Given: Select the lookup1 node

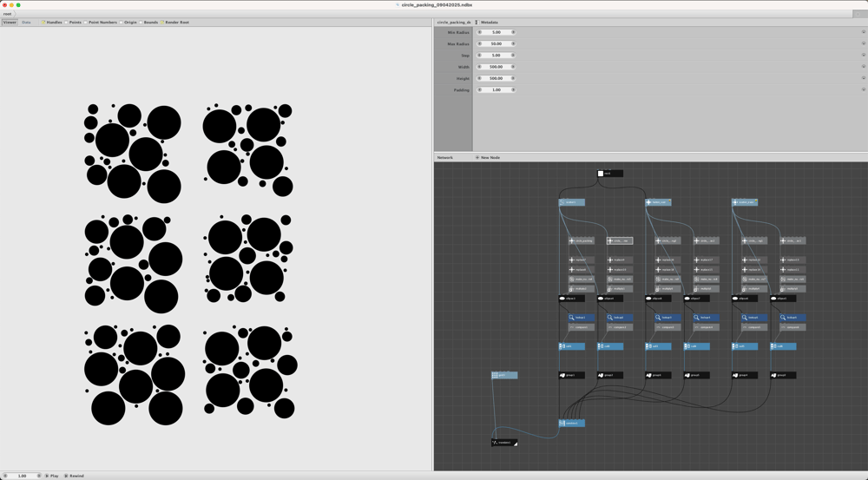Looking at the screenshot, I should click(582, 317).
